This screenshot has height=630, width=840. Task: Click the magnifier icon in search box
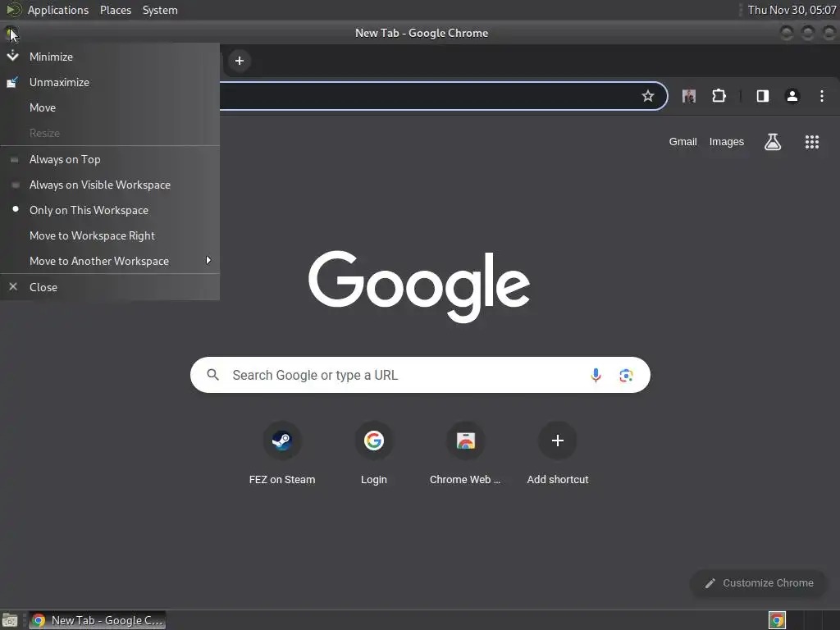(212, 375)
